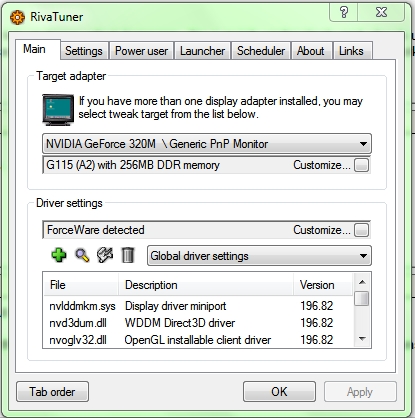This screenshot has height=418, width=415.
Task: Click the Version column header
Action: (323, 285)
